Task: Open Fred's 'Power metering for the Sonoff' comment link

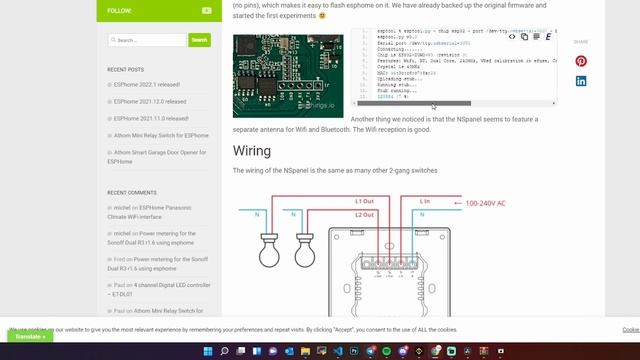Action: [x=158, y=264]
